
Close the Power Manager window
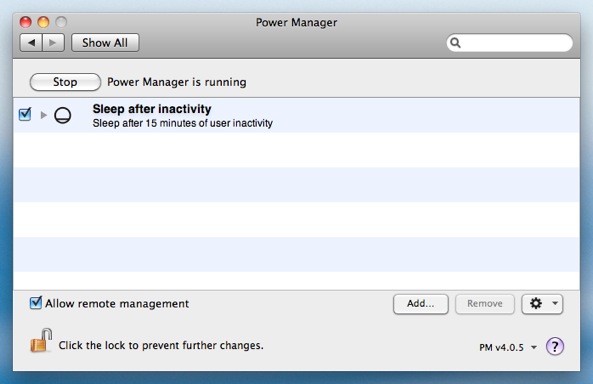tap(25, 22)
